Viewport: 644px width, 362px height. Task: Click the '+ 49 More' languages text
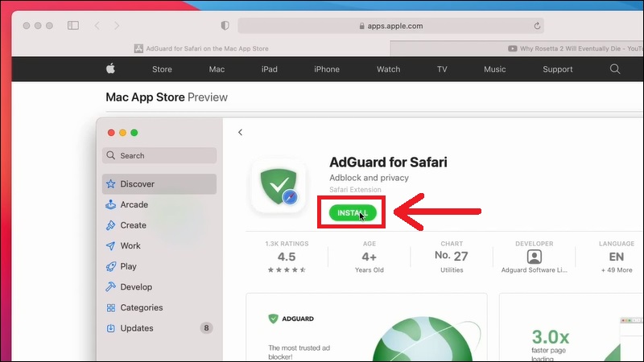click(617, 270)
